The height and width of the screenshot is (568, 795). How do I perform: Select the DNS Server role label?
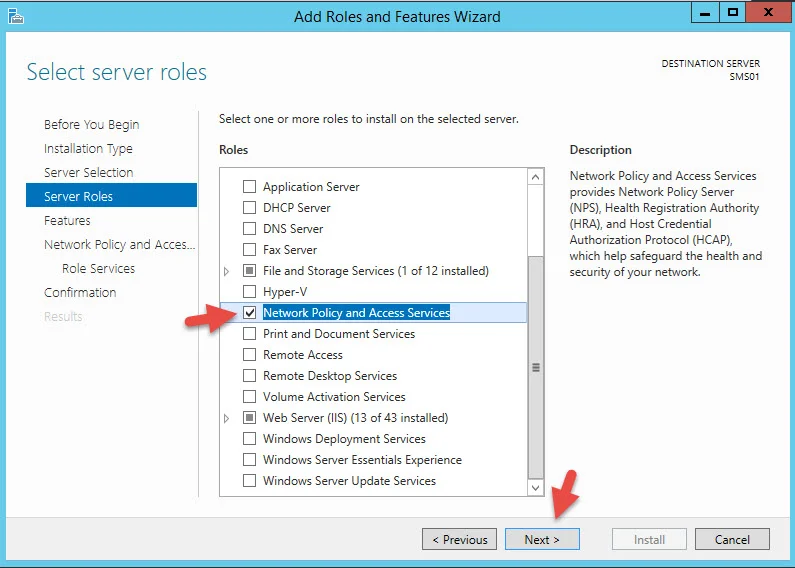point(293,229)
